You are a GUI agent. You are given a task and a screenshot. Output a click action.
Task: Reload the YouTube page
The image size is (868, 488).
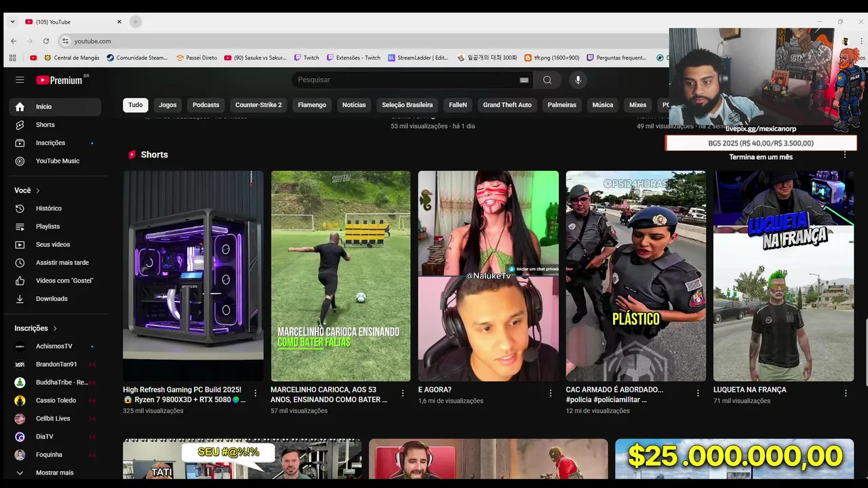coord(46,41)
